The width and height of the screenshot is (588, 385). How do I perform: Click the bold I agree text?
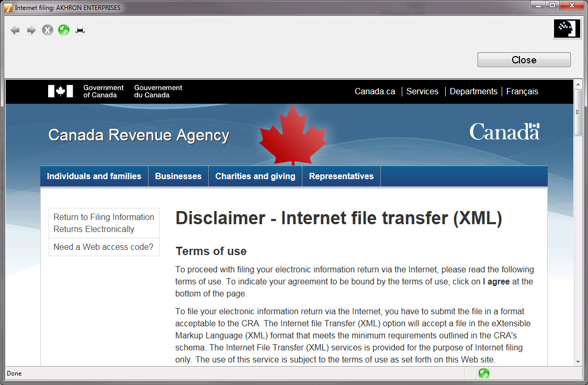point(496,282)
